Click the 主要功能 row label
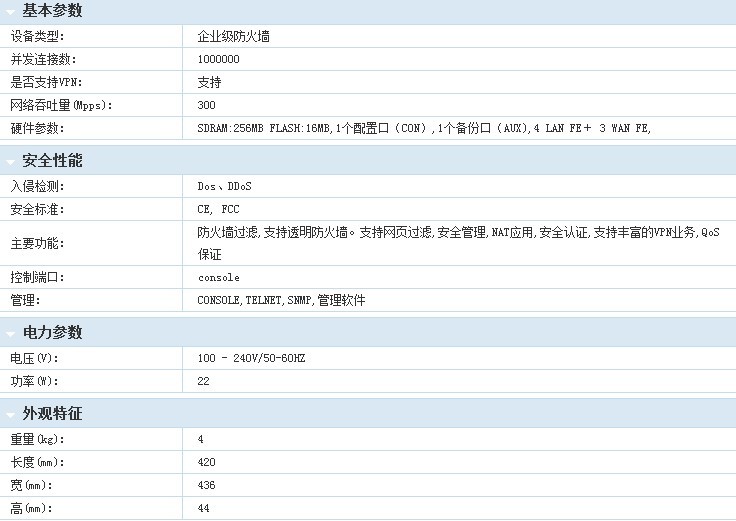 (x=37, y=243)
